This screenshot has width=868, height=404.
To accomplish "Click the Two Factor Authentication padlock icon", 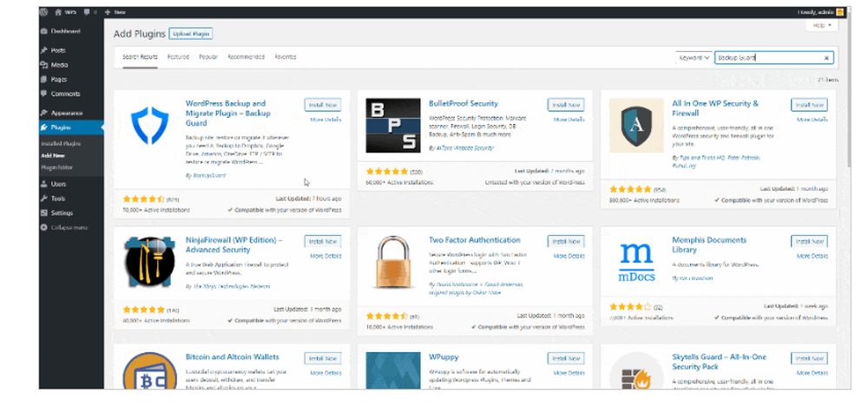I will tap(393, 262).
